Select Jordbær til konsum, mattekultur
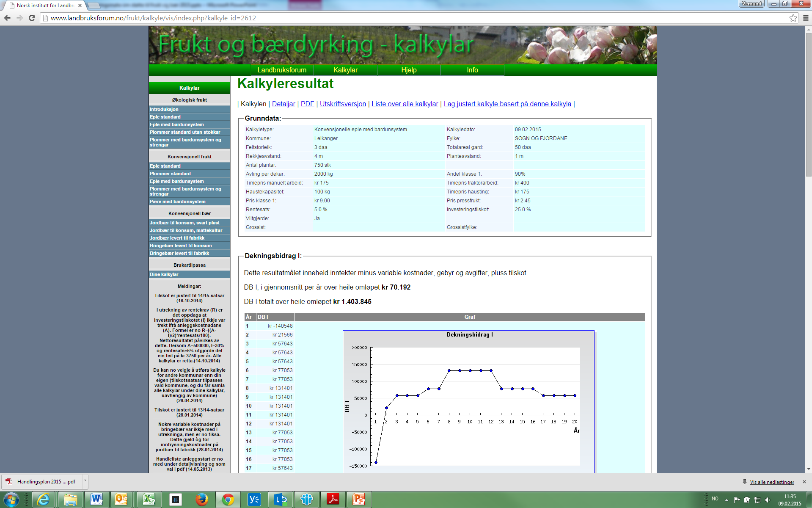 point(190,230)
